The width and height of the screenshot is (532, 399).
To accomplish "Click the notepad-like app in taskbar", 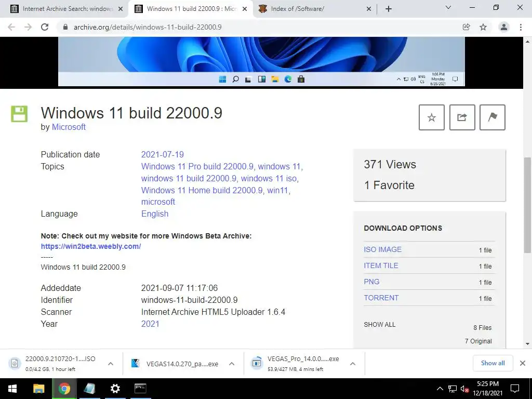I will (x=89, y=389).
